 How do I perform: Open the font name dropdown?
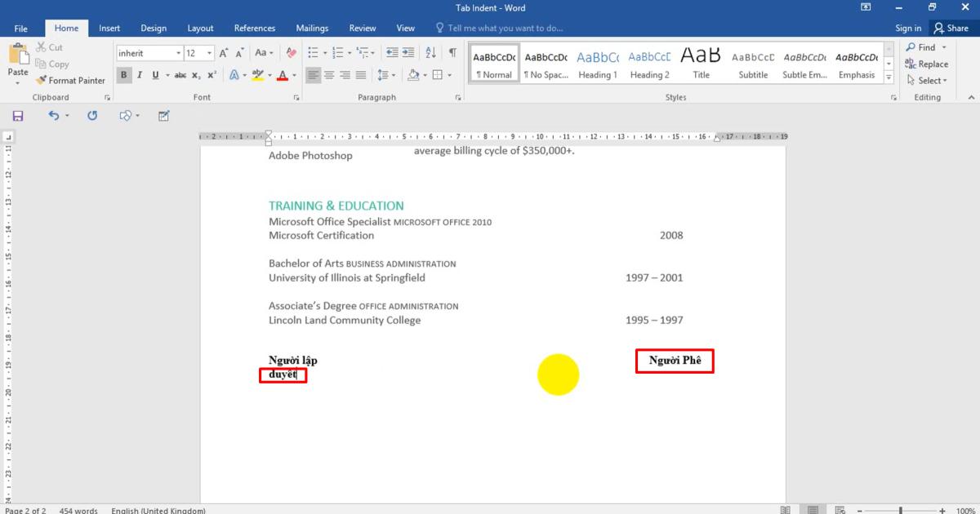(x=178, y=53)
